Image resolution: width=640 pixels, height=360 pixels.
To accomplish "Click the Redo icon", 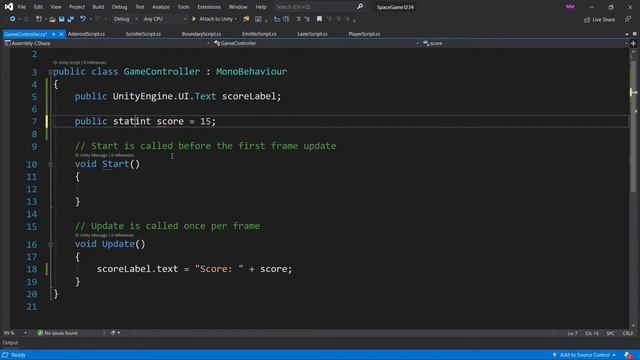I will (x=98, y=19).
